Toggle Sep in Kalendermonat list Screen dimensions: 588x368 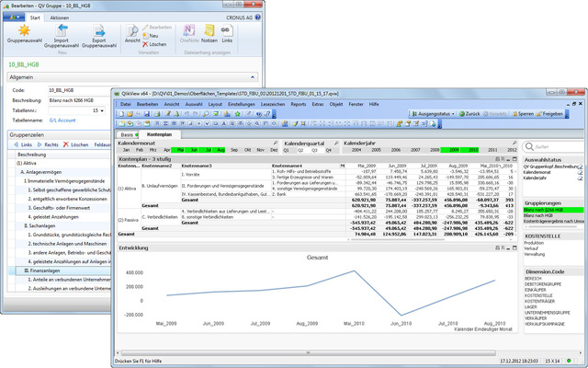click(x=234, y=150)
